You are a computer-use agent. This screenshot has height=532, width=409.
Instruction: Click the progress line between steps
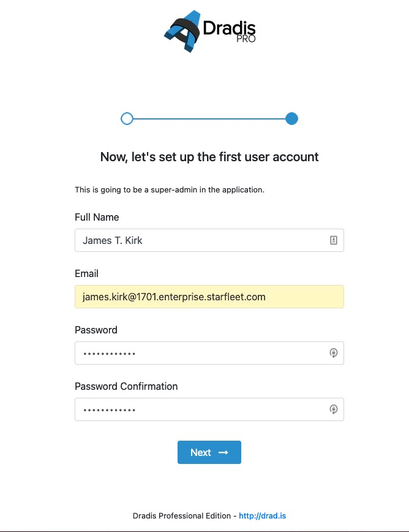tap(209, 119)
